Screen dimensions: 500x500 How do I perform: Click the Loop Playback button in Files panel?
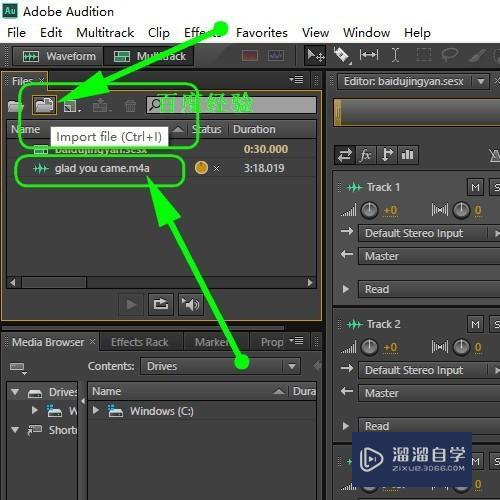[161, 304]
